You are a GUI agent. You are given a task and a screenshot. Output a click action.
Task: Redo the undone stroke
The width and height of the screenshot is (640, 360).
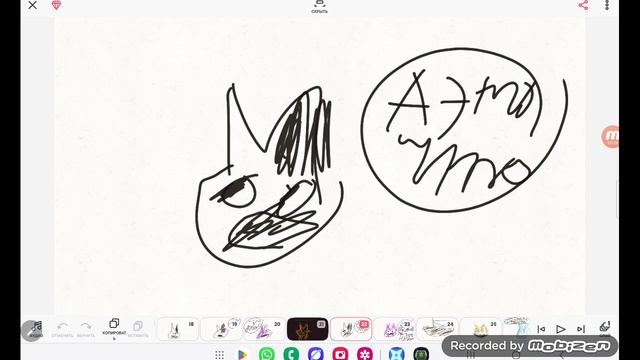(86, 329)
